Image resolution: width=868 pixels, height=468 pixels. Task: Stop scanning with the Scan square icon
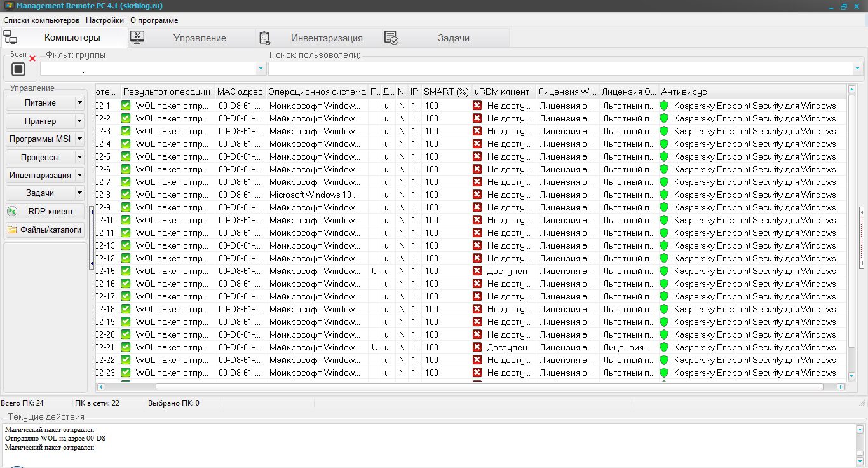coord(18,69)
